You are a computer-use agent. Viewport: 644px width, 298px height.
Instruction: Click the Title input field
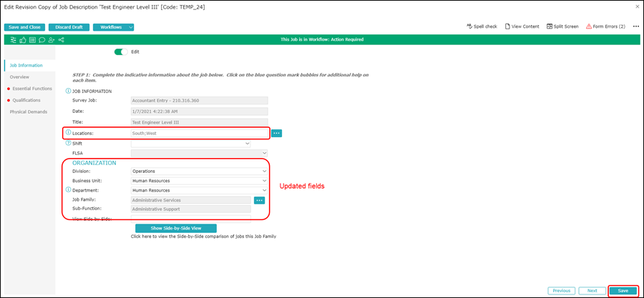click(198, 122)
